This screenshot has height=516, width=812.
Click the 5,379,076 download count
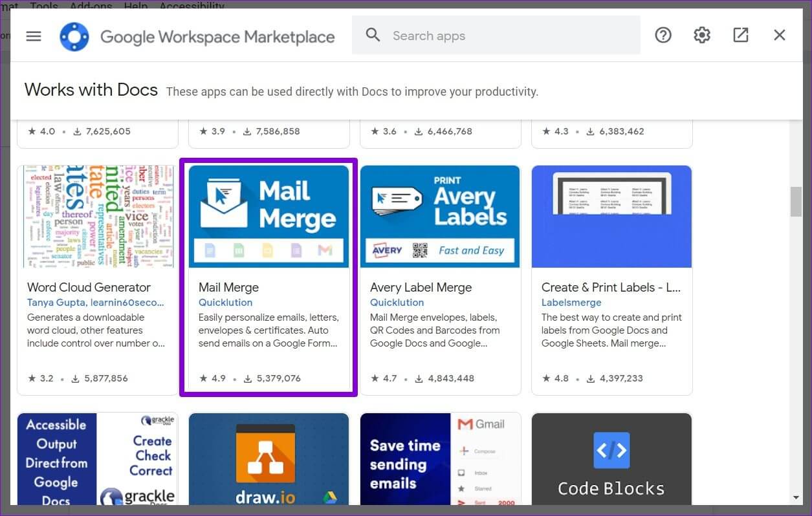tap(272, 378)
